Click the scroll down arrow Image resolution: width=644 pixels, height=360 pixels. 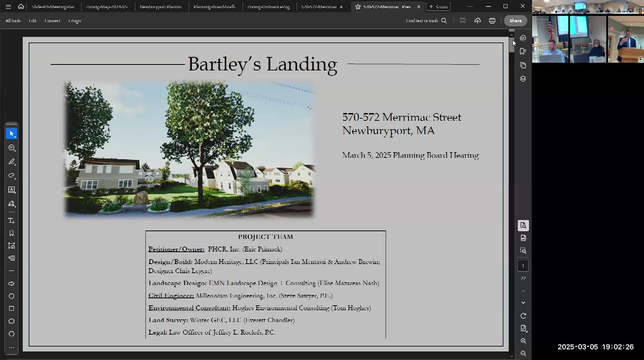511,357
